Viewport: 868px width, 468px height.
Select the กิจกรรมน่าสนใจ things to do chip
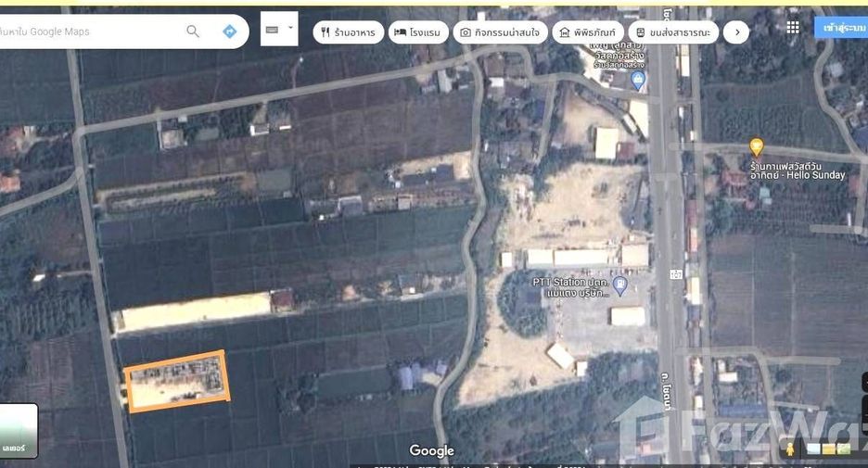501,32
